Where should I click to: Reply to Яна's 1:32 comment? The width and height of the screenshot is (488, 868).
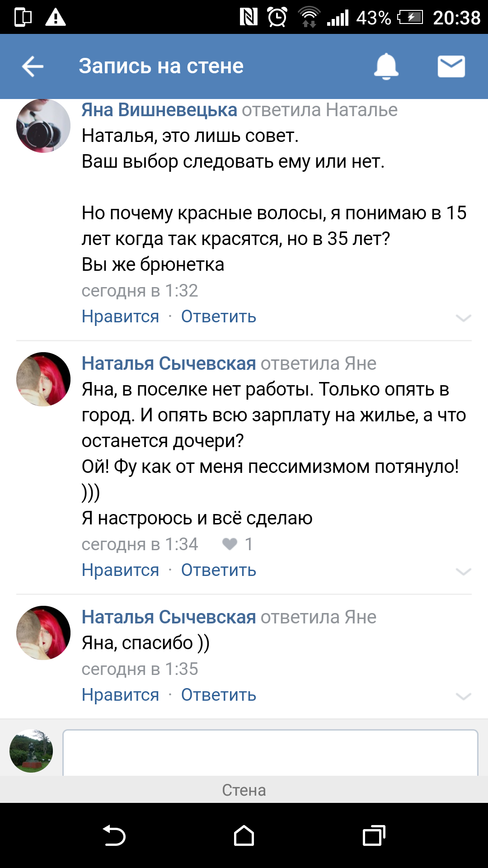(x=219, y=316)
